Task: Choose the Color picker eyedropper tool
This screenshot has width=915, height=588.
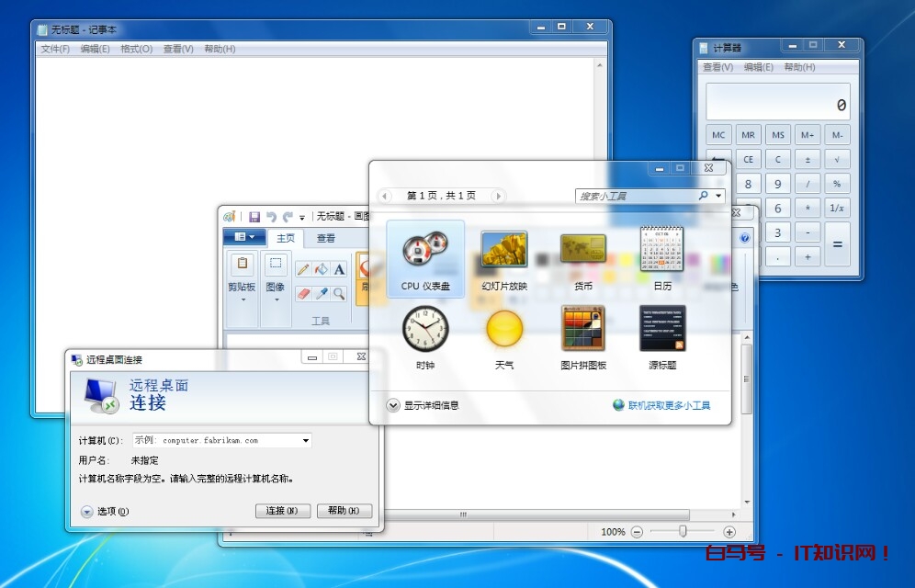Action: (321, 293)
